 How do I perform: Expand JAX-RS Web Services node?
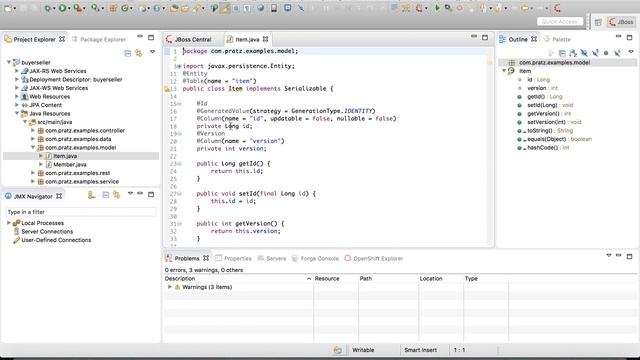[x=17, y=71]
